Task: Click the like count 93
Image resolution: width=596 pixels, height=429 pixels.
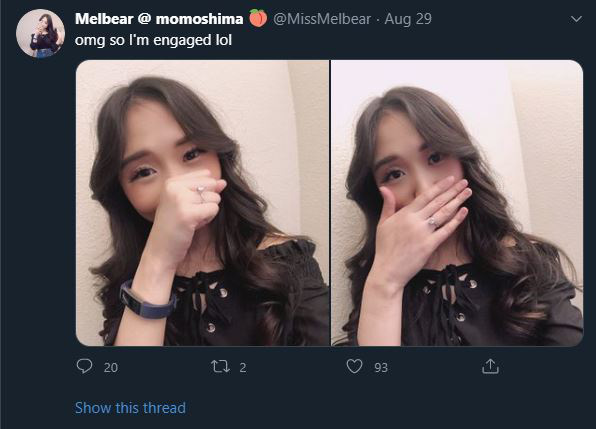Action: click(x=381, y=367)
